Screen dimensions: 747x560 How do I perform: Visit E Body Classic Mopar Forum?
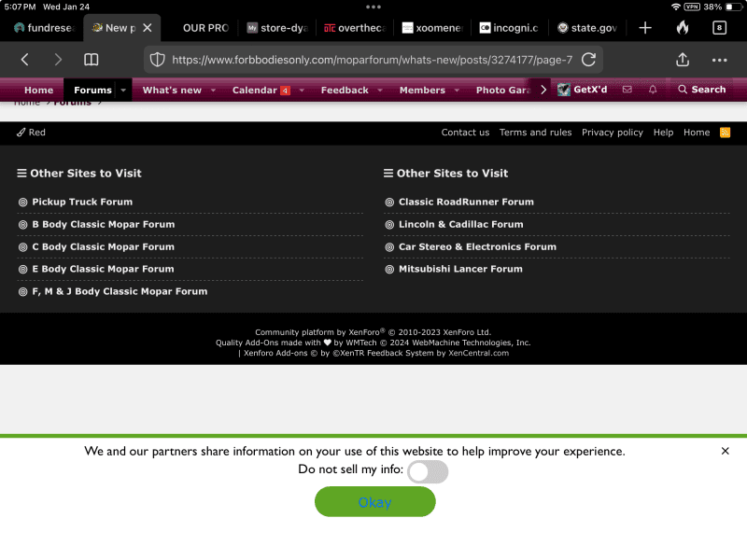(x=103, y=269)
